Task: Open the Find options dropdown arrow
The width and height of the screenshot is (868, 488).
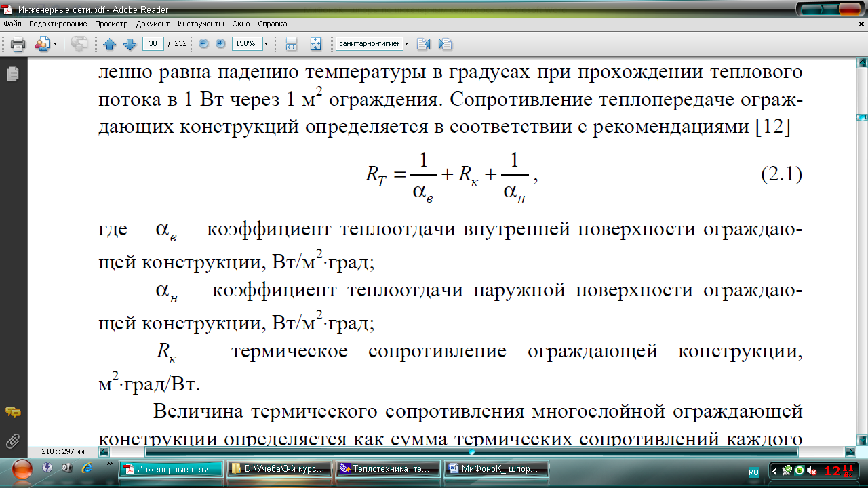Action: click(406, 44)
